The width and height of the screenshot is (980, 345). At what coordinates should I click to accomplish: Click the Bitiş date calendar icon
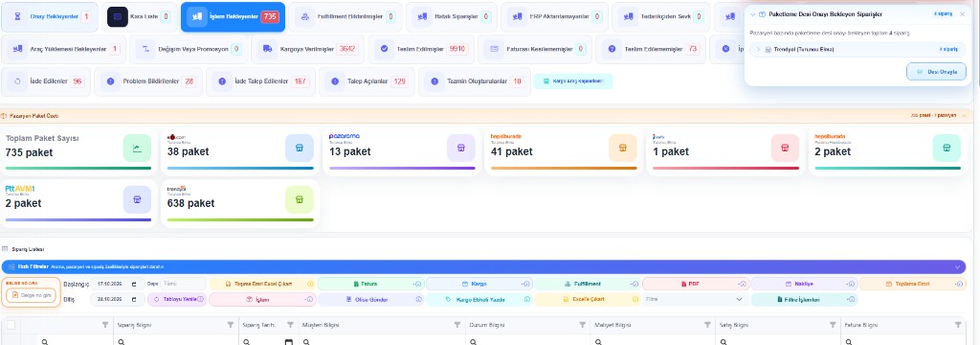click(134, 299)
